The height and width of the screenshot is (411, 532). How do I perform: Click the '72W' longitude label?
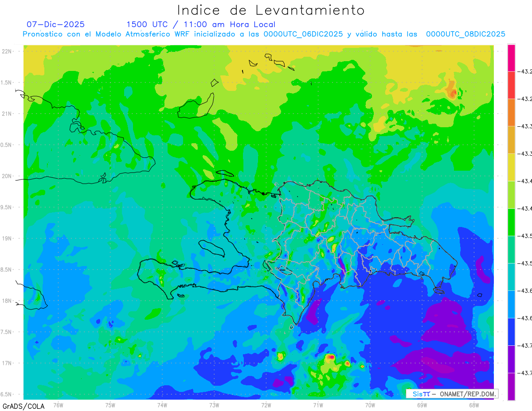tap(266, 405)
